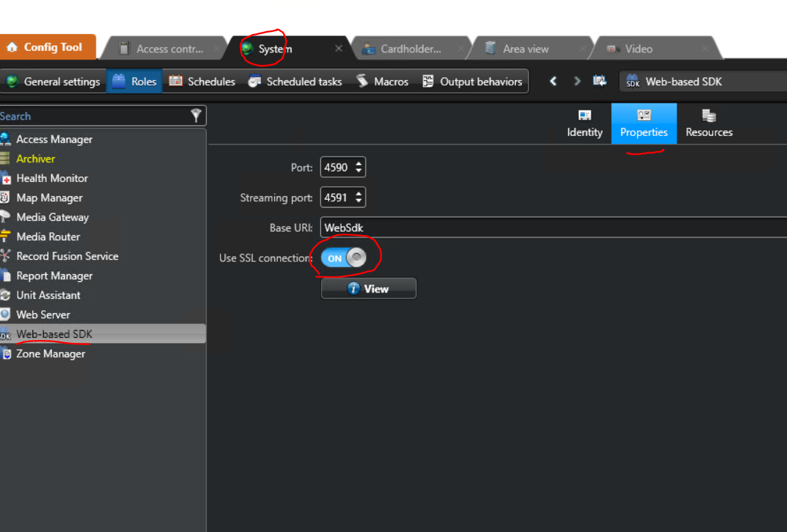Open Identity tab icon
Screen dimensions: 787x532
[584, 115]
